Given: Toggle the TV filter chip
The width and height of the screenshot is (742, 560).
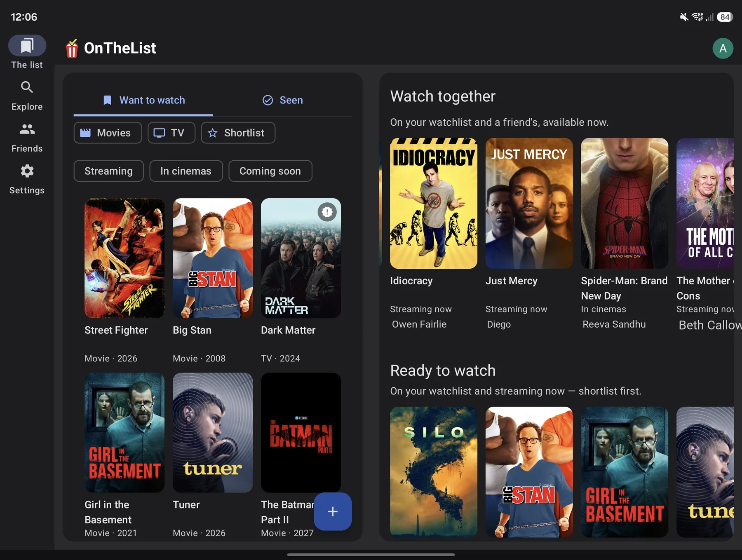Looking at the screenshot, I should (x=171, y=133).
